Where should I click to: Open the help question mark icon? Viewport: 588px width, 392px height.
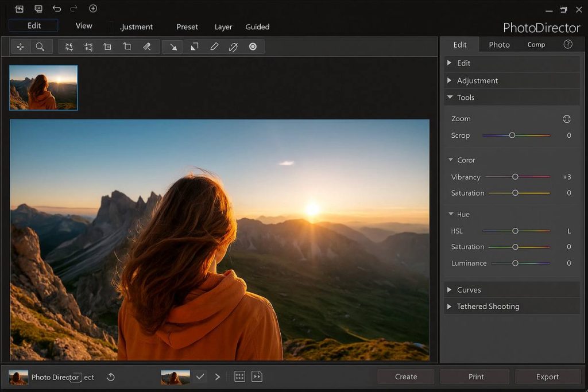point(568,44)
